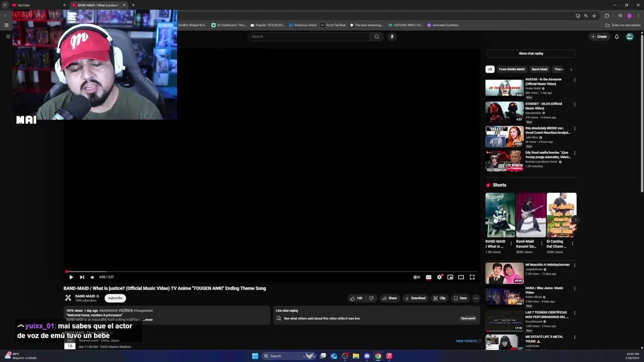Open the YouTube guide hamburger menu
Viewport: 644px width, 362px height.
coord(8,37)
